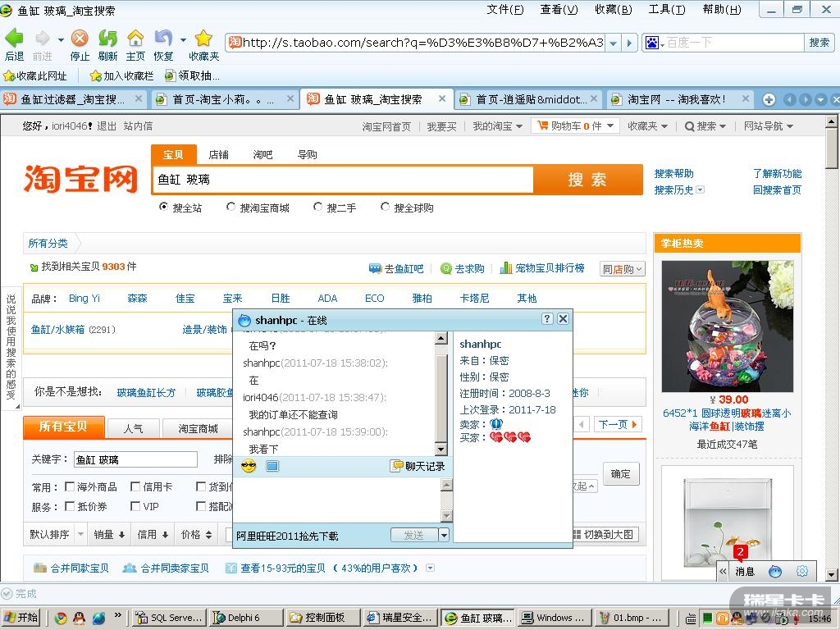This screenshot has height=630, width=840.
Task: Click 收藏此网址 bookmark star
Action: (x=34, y=76)
